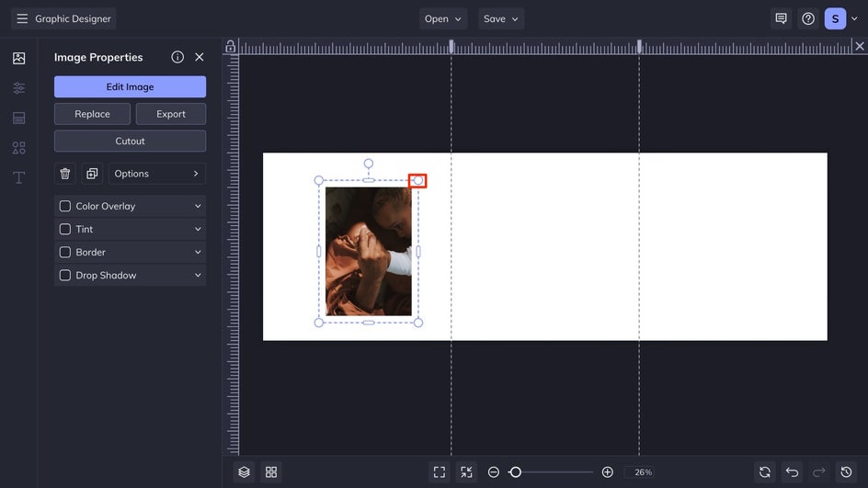The image size is (868, 488).
Task: Open the help question mark icon
Action: (x=808, y=18)
